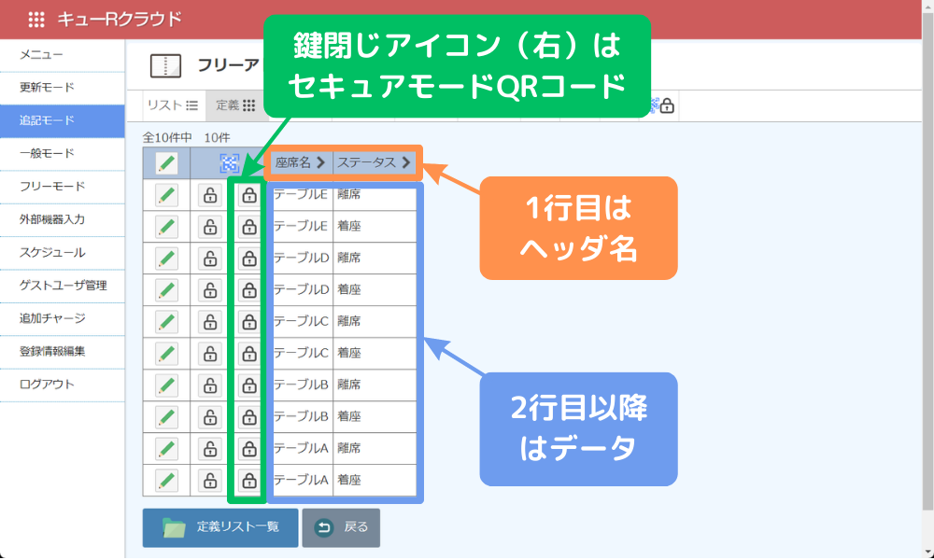Viewport: 934px width, 560px height.
Task: Click the notebook icon next to フリーア title
Action: point(165,66)
